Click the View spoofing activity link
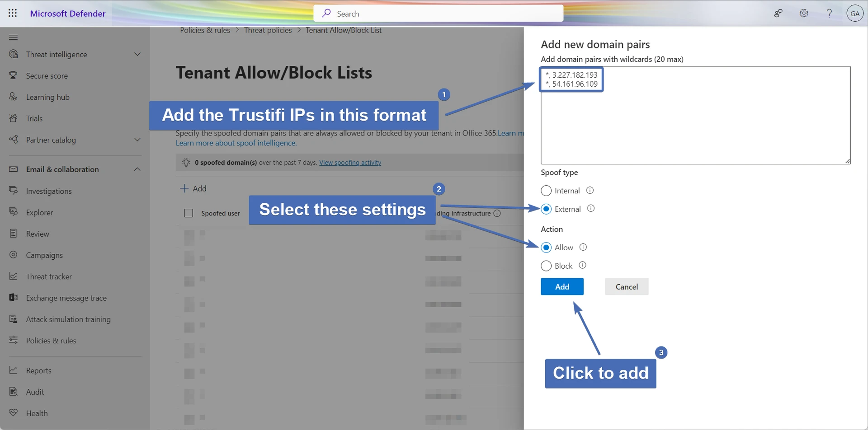868x430 pixels. point(350,163)
